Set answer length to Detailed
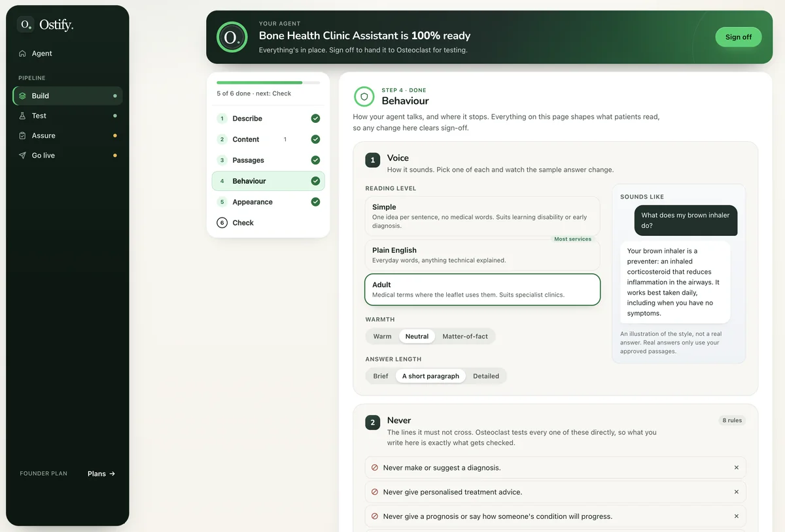The image size is (785, 532). tap(486, 376)
